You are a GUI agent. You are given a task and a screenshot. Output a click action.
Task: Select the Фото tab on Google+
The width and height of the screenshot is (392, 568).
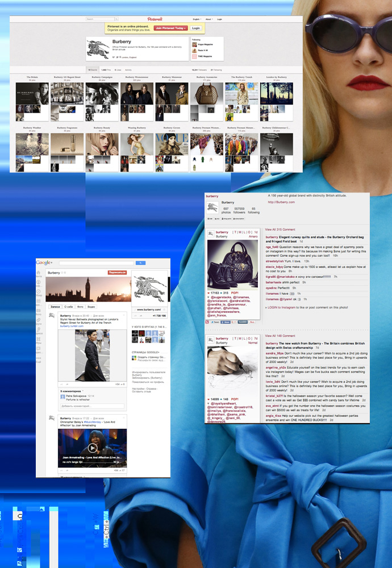(80, 307)
